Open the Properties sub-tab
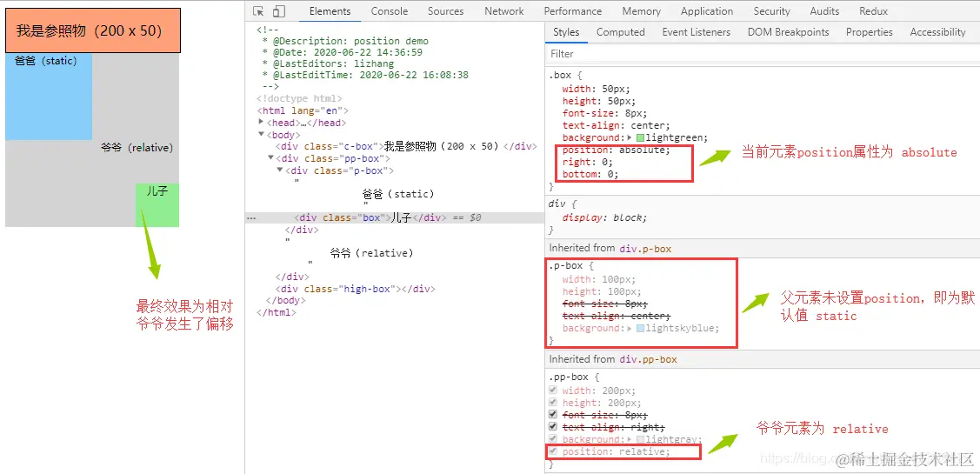The image size is (980, 474). [870, 32]
